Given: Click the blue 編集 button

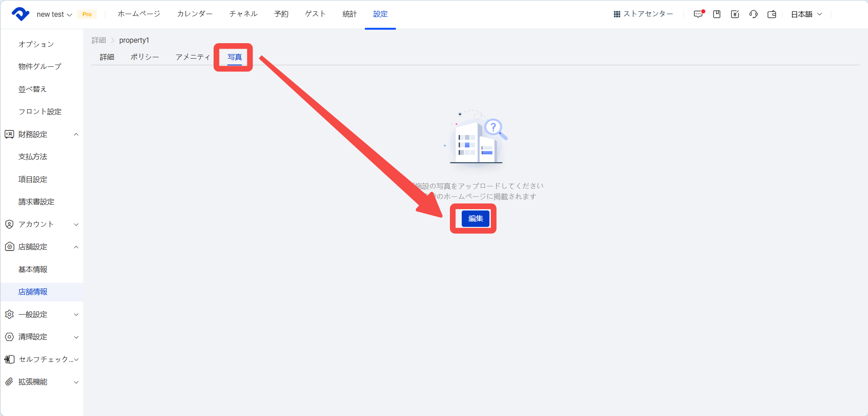Looking at the screenshot, I should point(475,219).
